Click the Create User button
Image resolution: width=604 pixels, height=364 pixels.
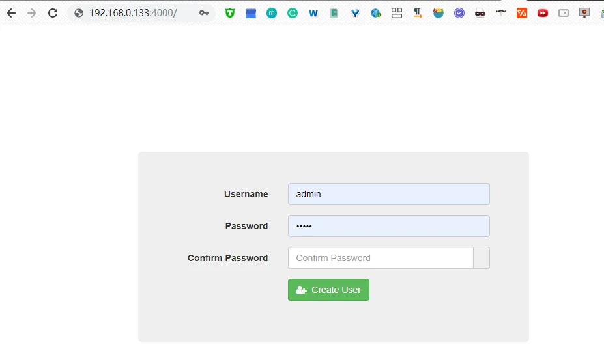pyautogui.click(x=328, y=290)
